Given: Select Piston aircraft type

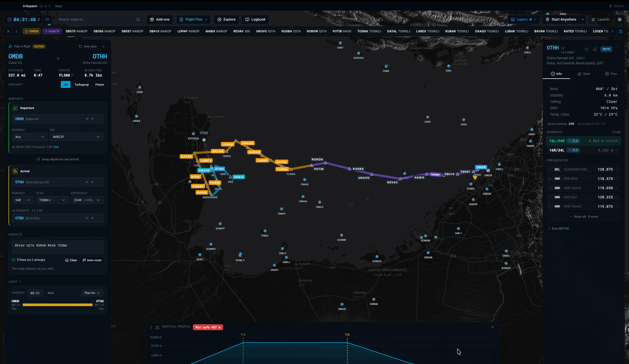Looking at the screenshot, I should coord(100,85).
